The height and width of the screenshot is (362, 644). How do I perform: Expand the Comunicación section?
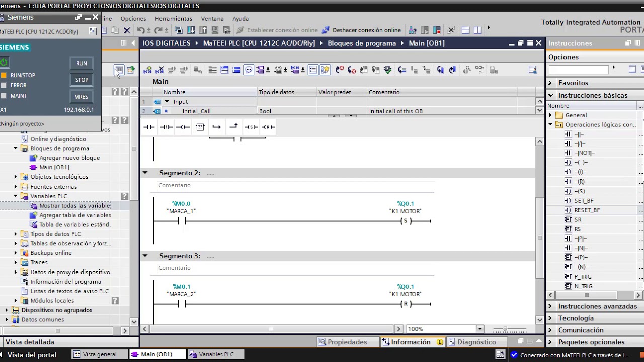tap(550, 330)
